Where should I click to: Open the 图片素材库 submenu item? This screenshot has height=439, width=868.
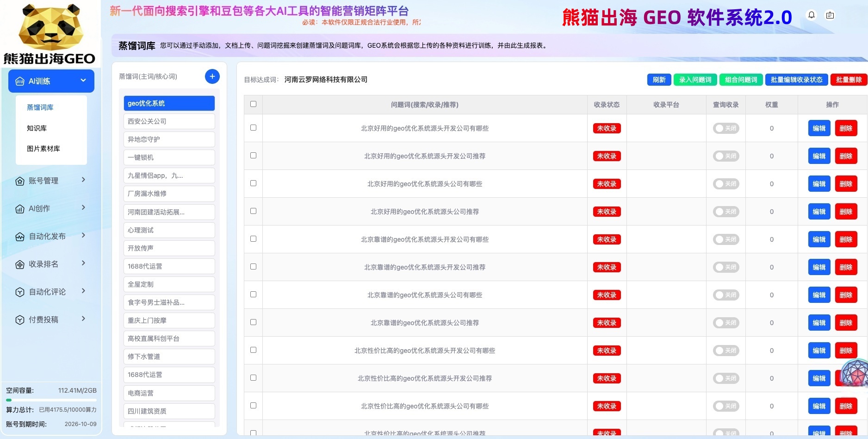click(43, 149)
